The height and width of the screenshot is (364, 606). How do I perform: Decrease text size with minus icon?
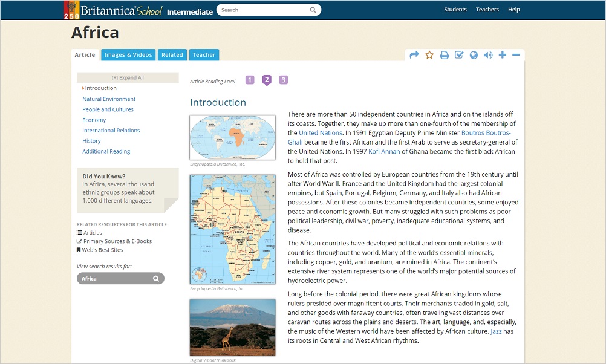click(516, 55)
